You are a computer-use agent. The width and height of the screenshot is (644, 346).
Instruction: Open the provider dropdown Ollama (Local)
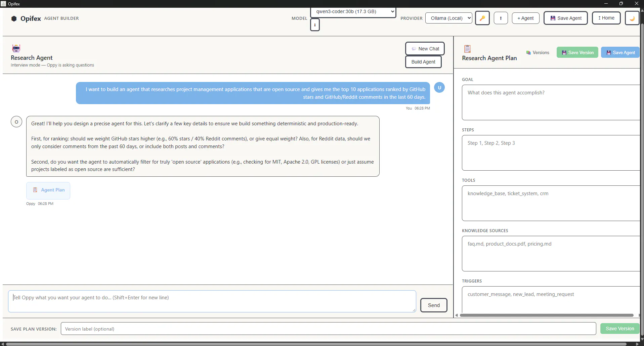tap(448, 18)
